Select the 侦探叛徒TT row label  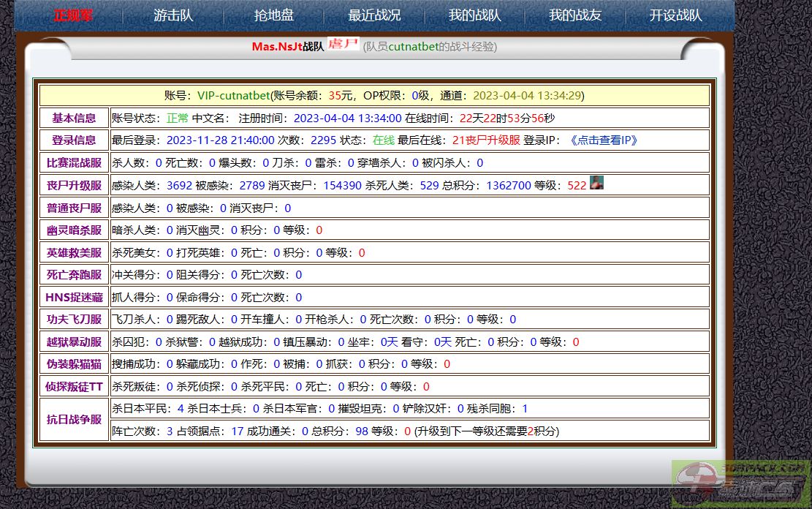(x=74, y=387)
